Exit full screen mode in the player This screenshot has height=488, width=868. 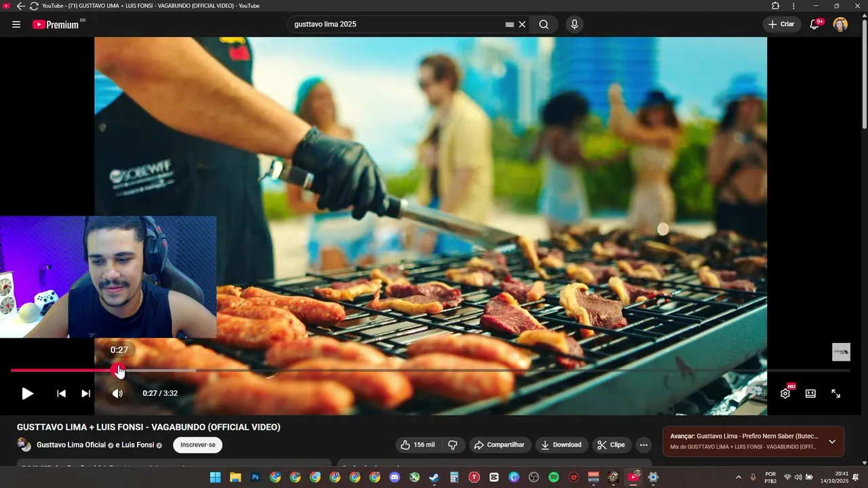point(836,393)
